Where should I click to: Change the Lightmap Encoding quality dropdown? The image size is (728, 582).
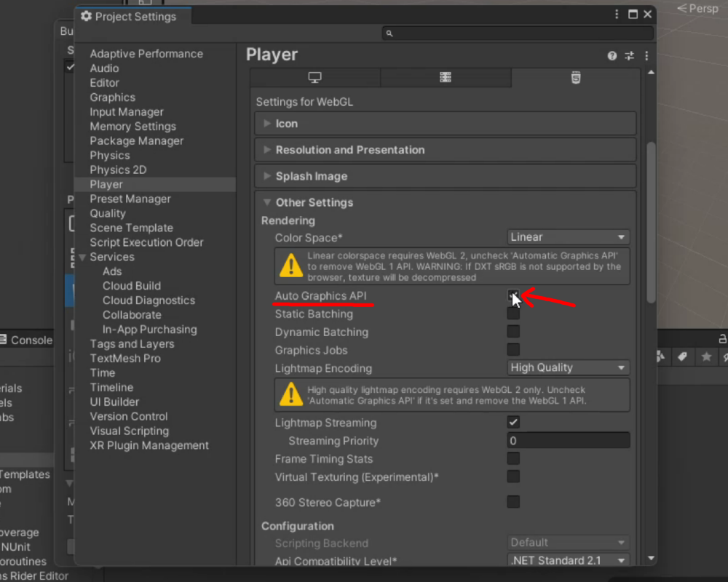coord(568,367)
